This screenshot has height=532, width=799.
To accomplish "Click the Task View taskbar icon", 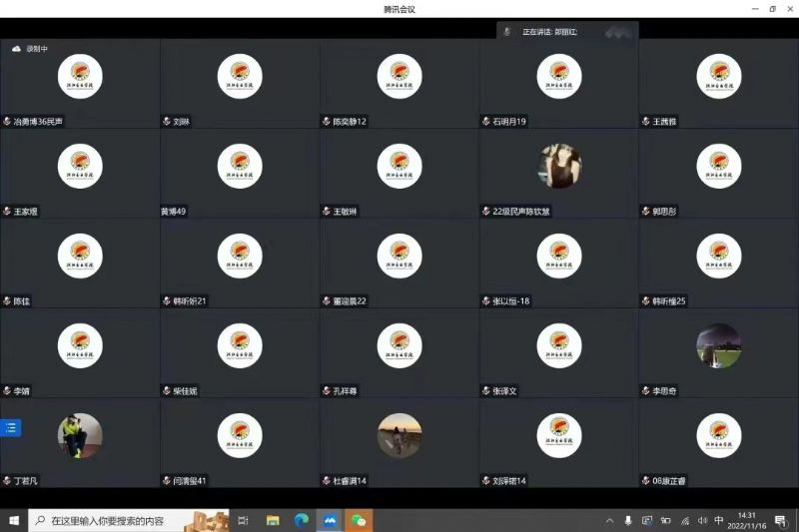I will coord(244,521).
